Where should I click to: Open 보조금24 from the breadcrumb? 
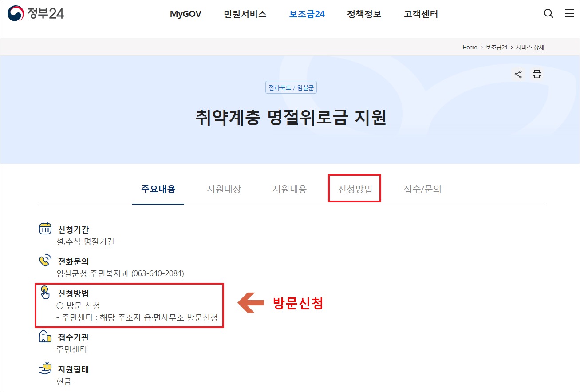[x=497, y=47]
